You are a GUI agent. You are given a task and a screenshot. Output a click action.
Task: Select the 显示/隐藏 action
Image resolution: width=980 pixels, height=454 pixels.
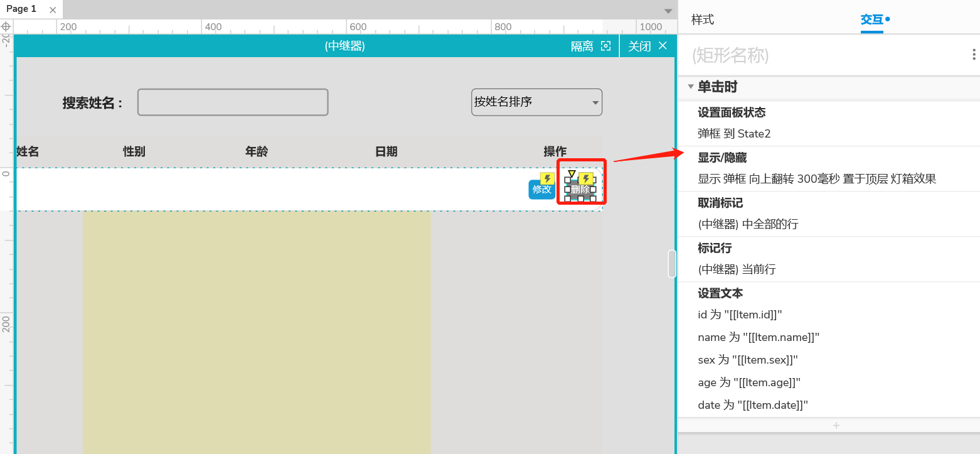(722, 158)
